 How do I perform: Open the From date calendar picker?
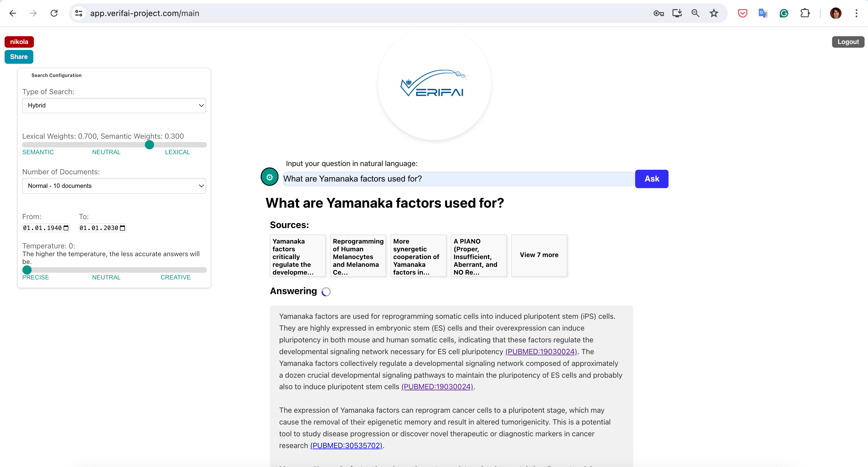tap(66, 228)
